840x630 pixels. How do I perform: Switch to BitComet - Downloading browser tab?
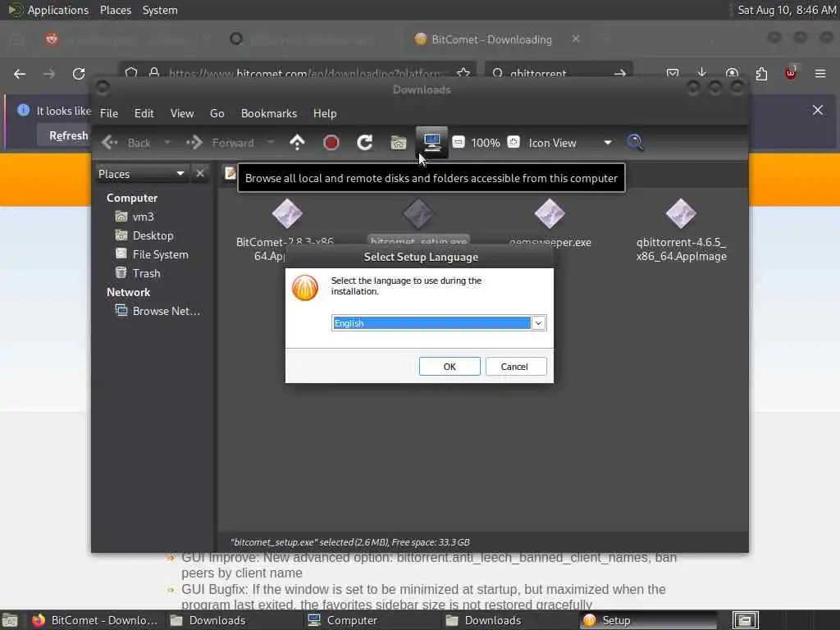tap(492, 39)
